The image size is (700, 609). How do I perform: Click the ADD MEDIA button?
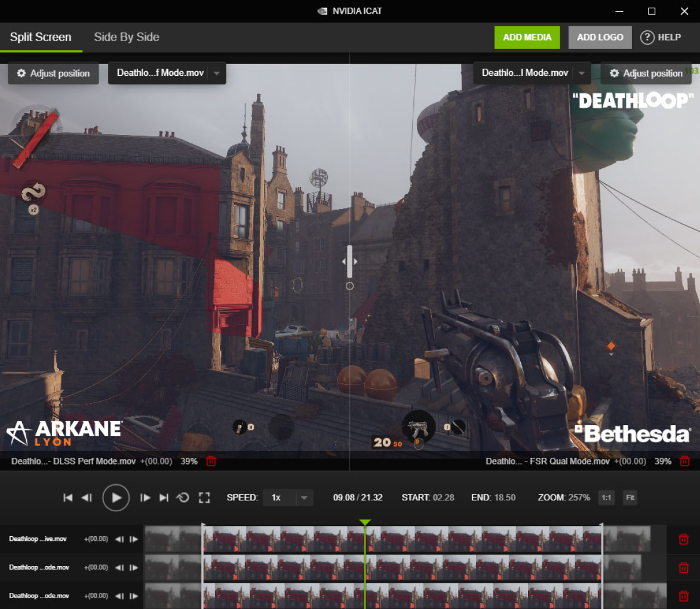point(527,37)
